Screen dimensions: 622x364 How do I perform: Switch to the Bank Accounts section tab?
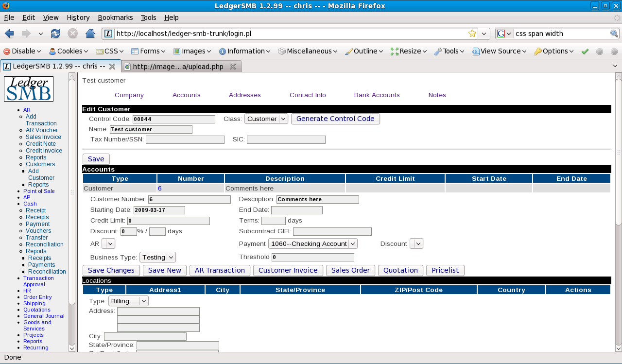377,95
